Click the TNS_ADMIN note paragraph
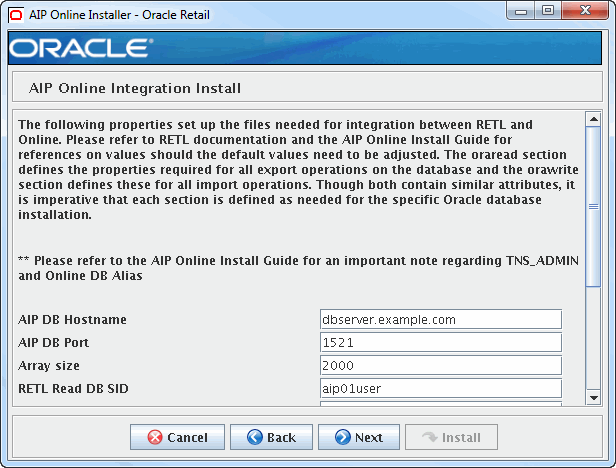 pyautogui.click(x=299, y=268)
